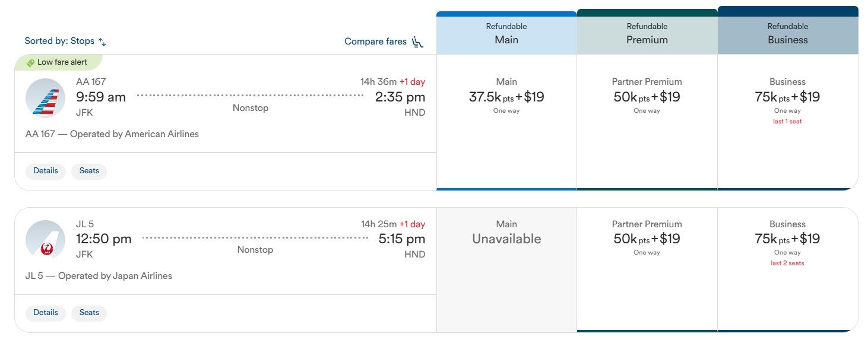
Task: Click the Japan Airlines logo icon
Action: point(46,240)
